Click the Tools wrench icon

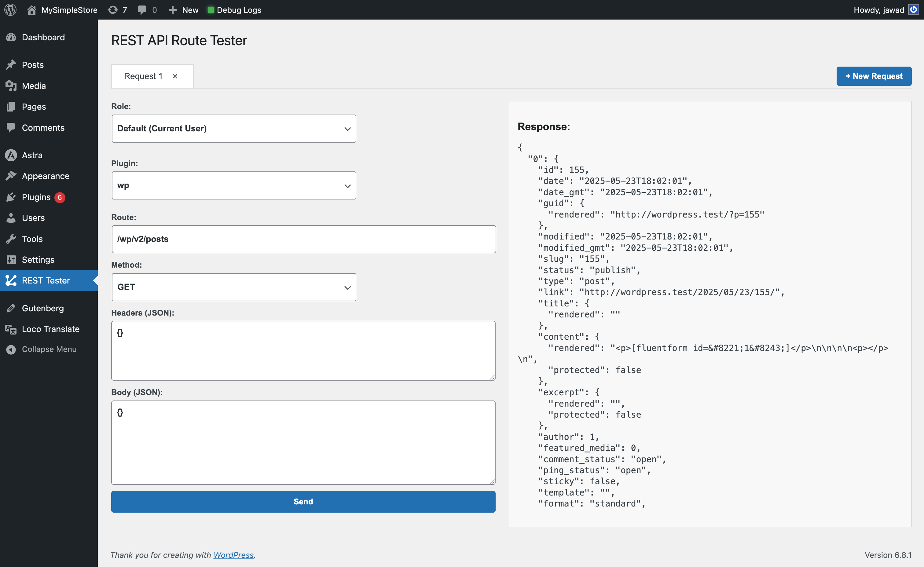(11, 239)
